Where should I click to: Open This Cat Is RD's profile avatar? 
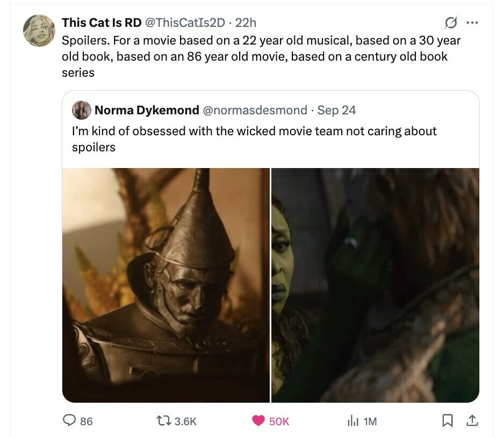[39, 30]
